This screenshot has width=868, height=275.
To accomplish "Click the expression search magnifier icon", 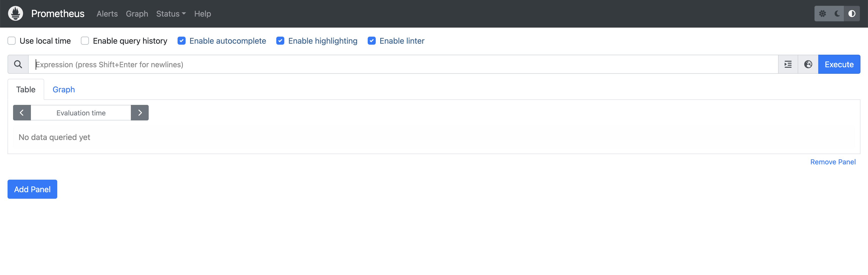I will (18, 64).
